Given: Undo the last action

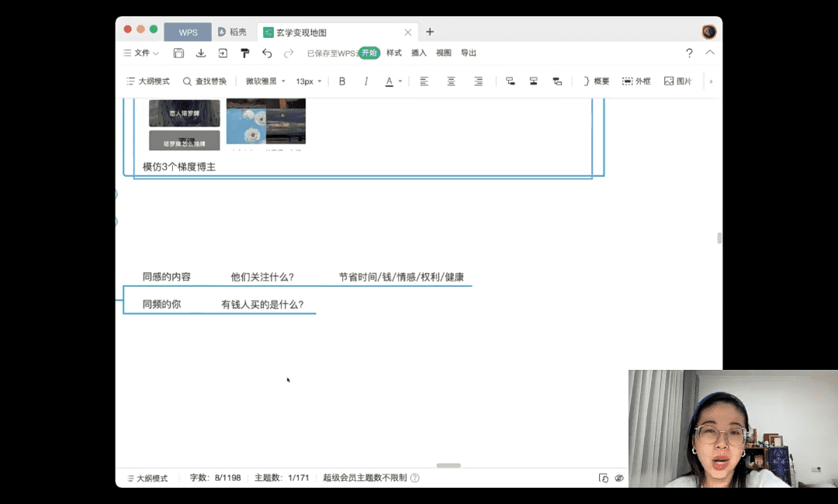Looking at the screenshot, I should click(267, 54).
